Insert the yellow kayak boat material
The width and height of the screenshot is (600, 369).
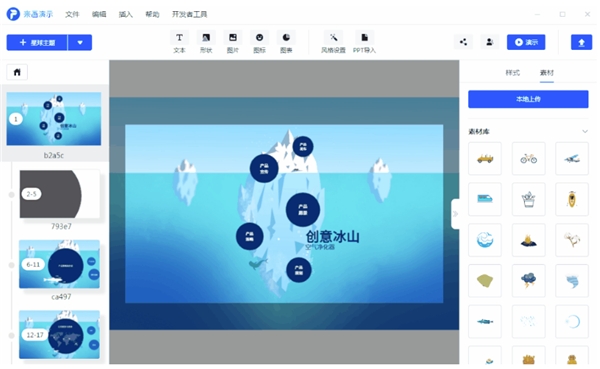[572, 199]
